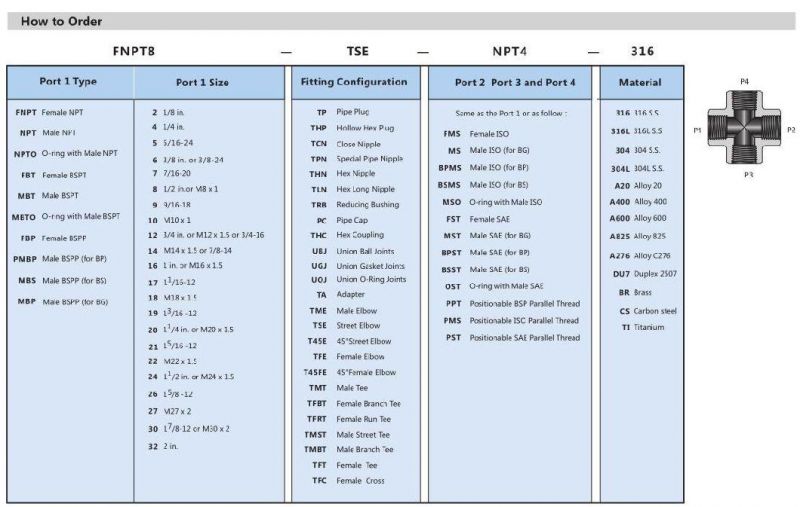The height and width of the screenshot is (507, 800).
Task: Click the 'MSO O-ring with Male ISO' row
Action: 492,202
